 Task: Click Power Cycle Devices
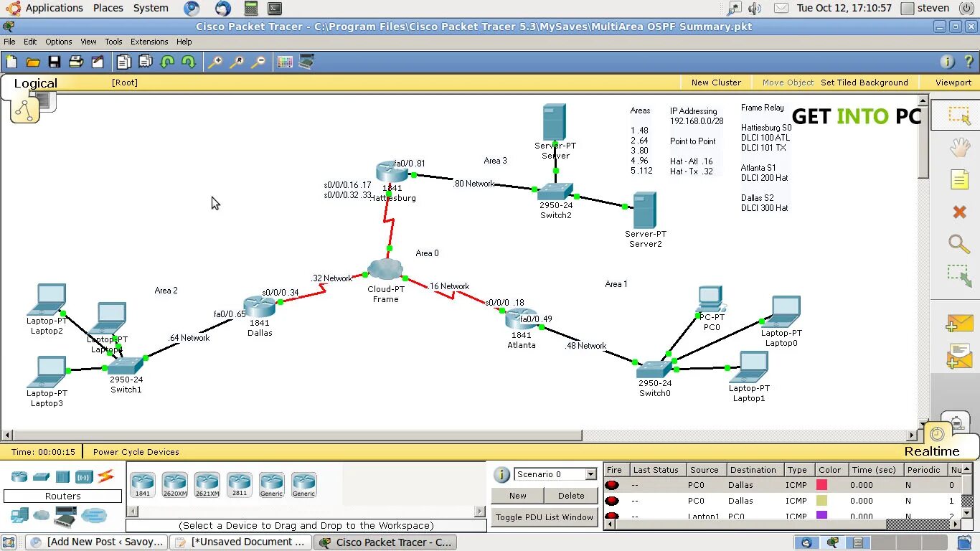pyautogui.click(x=136, y=452)
